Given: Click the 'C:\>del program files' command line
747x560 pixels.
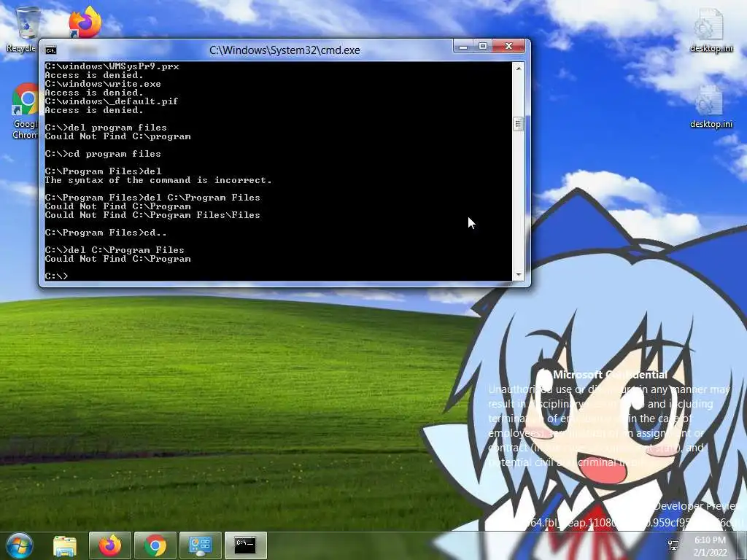Looking at the screenshot, I should pos(106,128).
